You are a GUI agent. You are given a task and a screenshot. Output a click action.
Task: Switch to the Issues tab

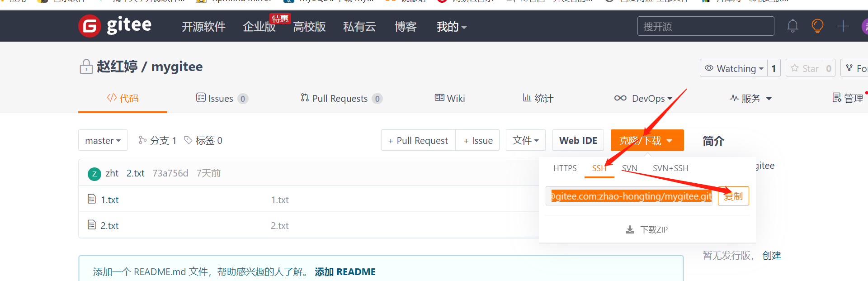click(222, 98)
